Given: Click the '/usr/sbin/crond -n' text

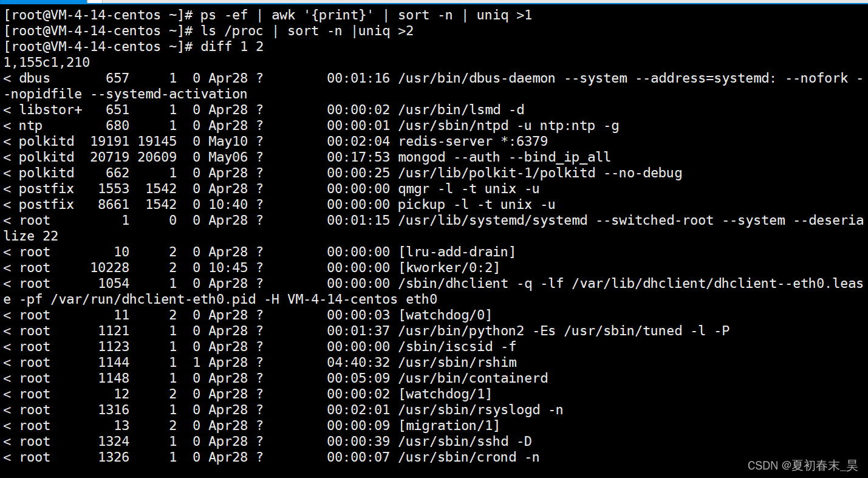Looking at the screenshot, I should 469,457.
